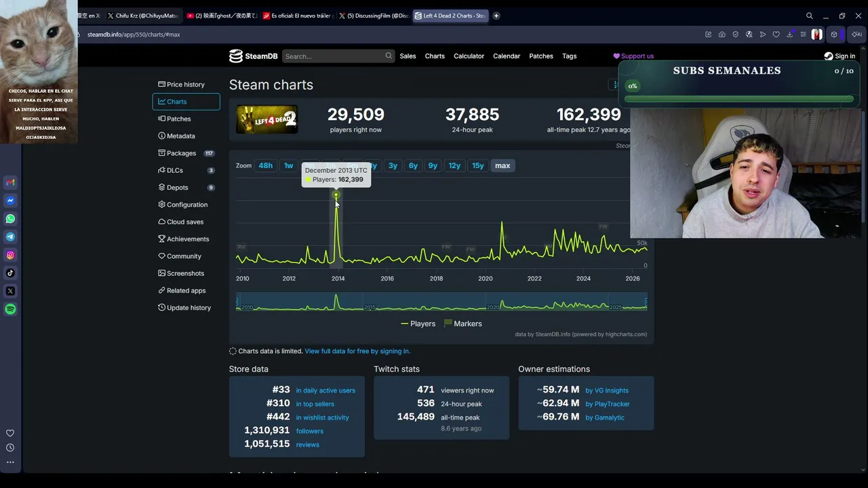
Task: Toggle the Markers series in chart legend
Action: (x=462, y=324)
